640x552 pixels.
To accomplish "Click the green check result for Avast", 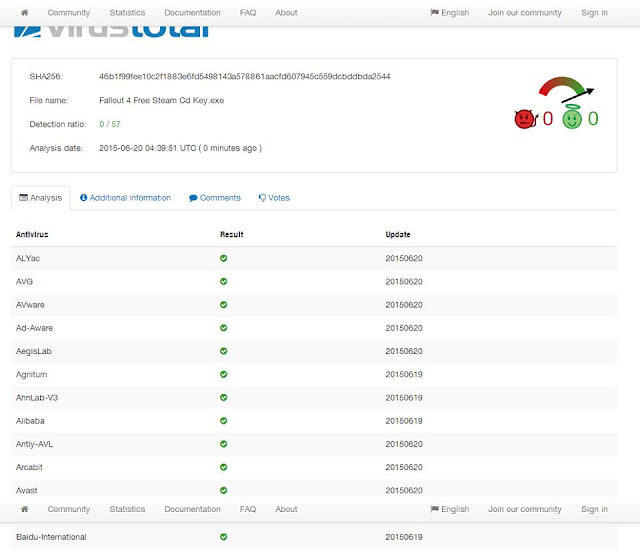I will pos(224,490).
